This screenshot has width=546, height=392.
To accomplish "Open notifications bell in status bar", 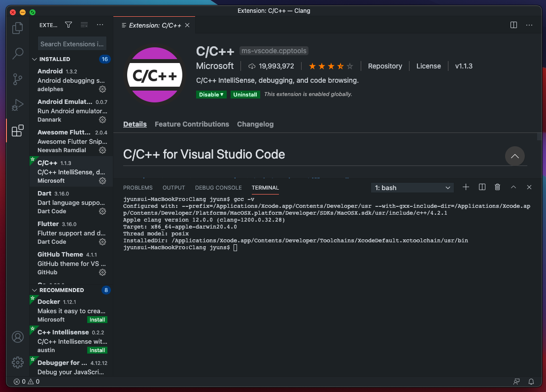I will pos(531,382).
